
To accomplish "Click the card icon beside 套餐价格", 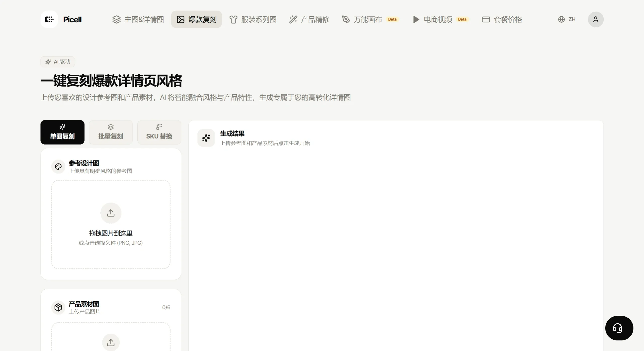I will (486, 19).
